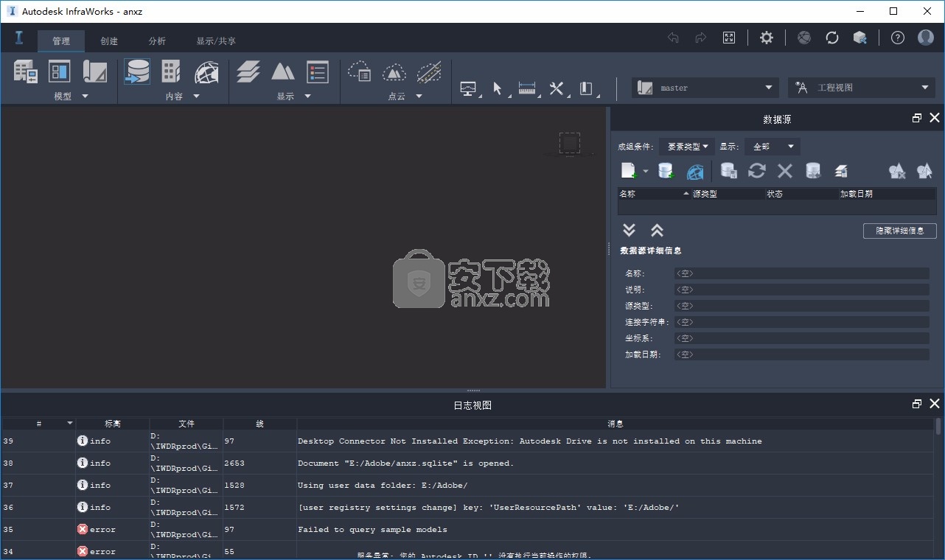945x560 pixels.
Task: Click the globe Model Builder icon
Action: (206, 71)
